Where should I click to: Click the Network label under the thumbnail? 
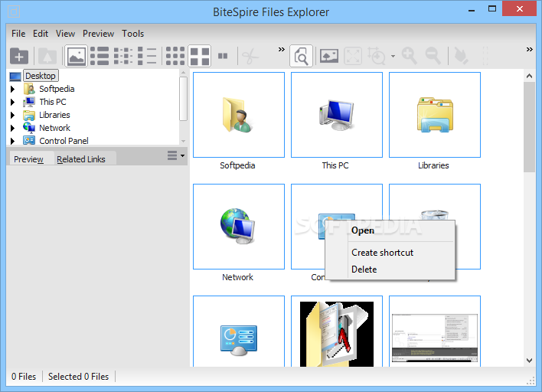pos(237,277)
